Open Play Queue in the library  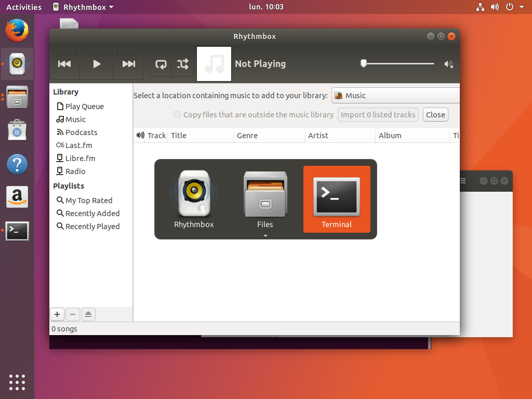80,107
